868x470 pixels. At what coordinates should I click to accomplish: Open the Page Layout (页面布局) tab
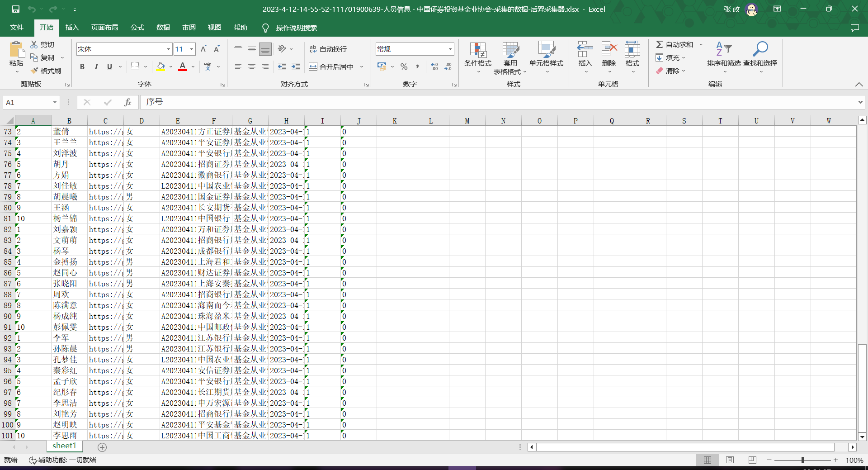(x=105, y=28)
